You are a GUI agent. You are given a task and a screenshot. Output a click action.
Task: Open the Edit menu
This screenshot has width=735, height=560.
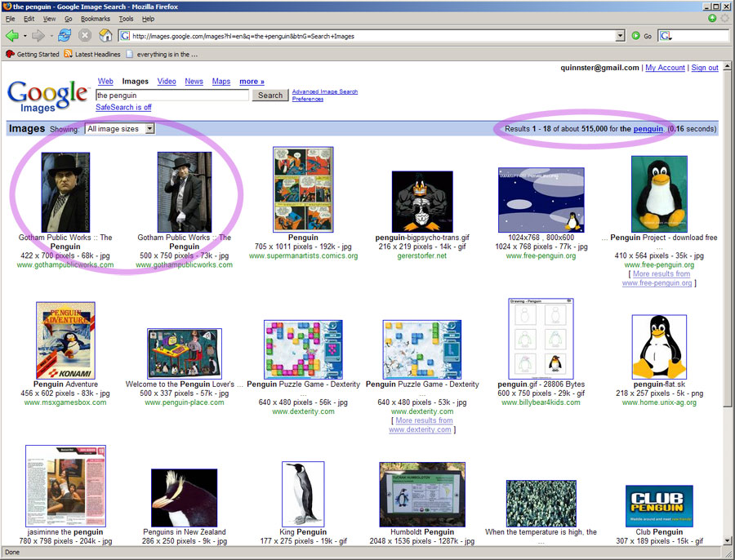pos(29,19)
